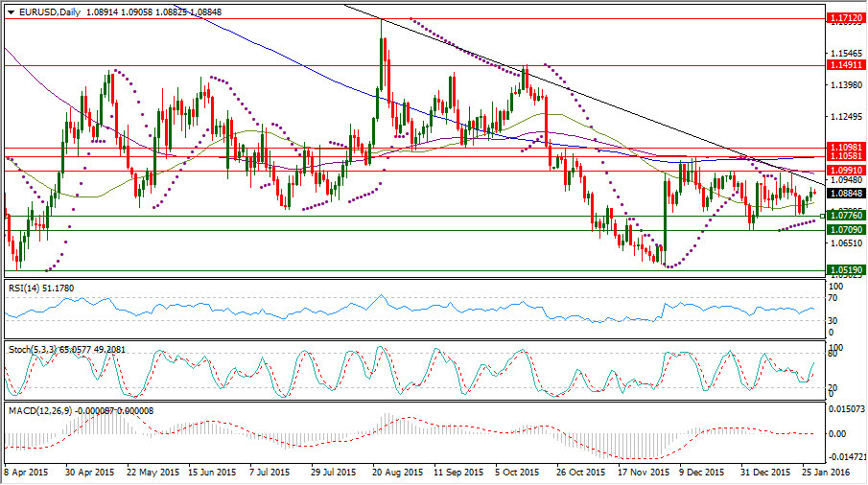Select the 1.10581 red level label
868x485 pixels.
pyautogui.click(x=845, y=156)
